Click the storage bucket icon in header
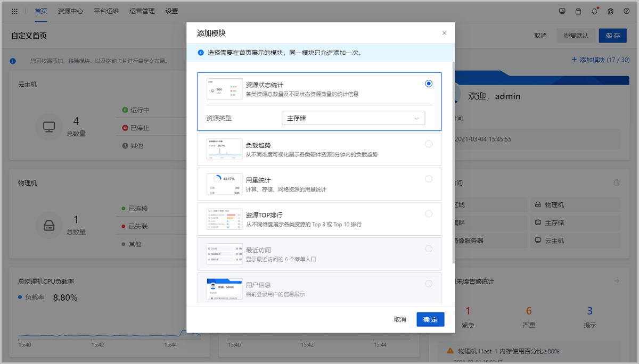The height and width of the screenshot is (364, 639). click(578, 11)
